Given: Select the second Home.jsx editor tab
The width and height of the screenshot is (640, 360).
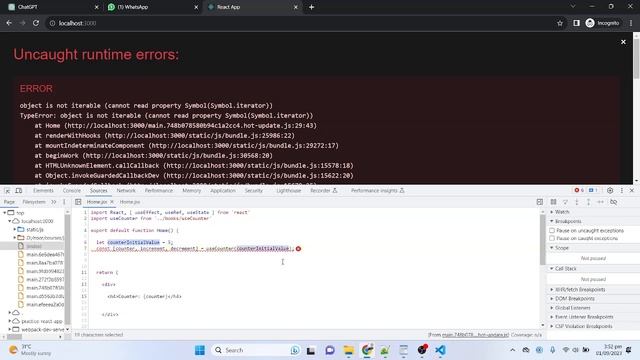Looking at the screenshot, I should click(130, 202).
